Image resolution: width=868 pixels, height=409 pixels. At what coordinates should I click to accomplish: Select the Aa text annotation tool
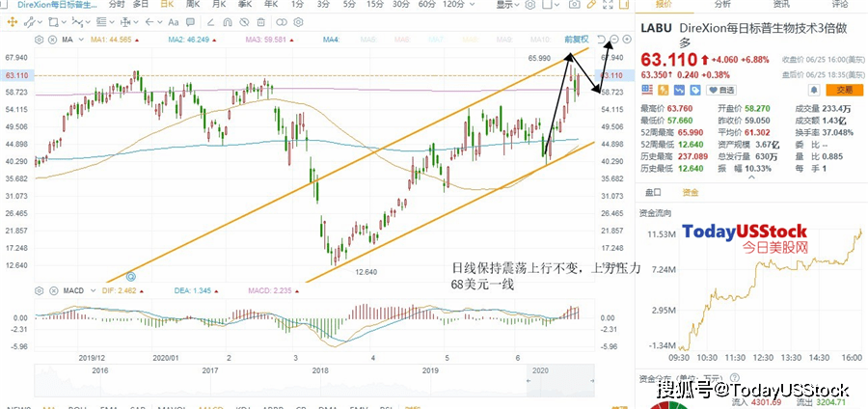click(174, 23)
